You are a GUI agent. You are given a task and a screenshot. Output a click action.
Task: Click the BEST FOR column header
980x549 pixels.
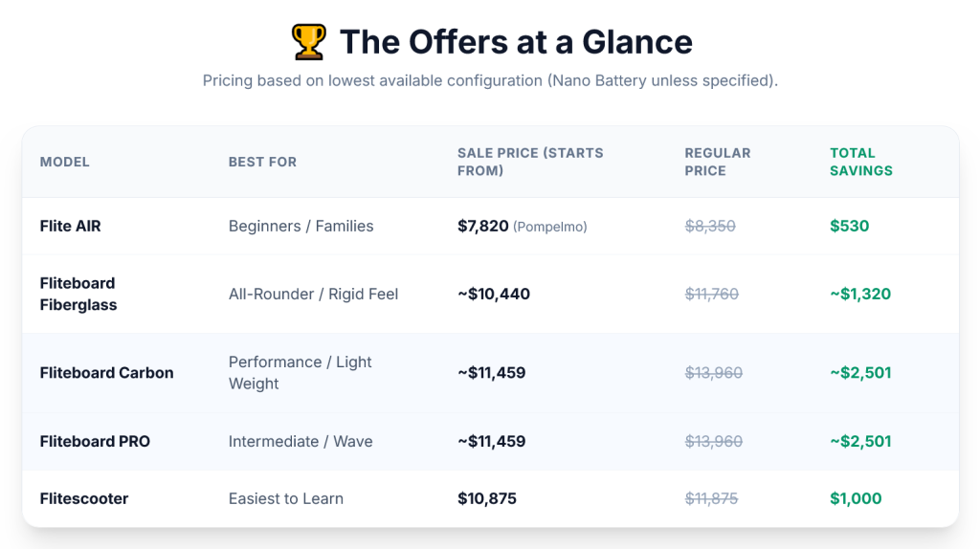click(262, 162)
